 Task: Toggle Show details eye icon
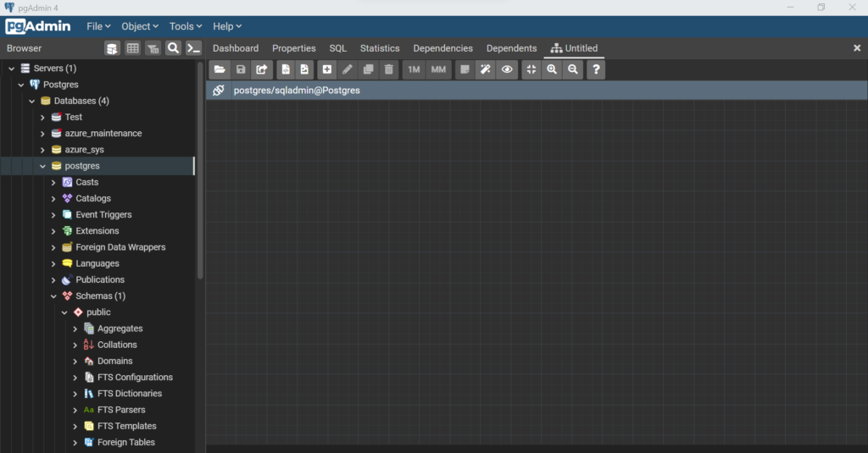click(x=507, y=69)
